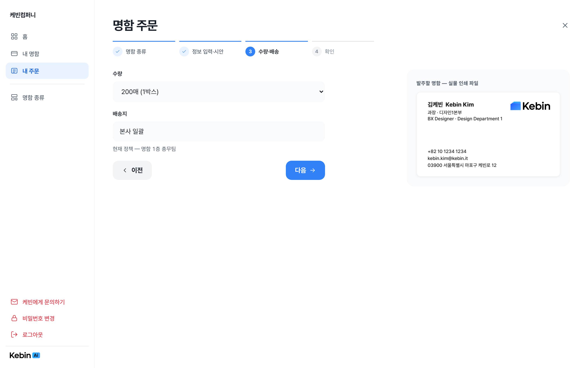The height and width of the screenshot is (368, 588).
Task: Close the 명함 주문 dialog with X
Action: tap(565, 25)
